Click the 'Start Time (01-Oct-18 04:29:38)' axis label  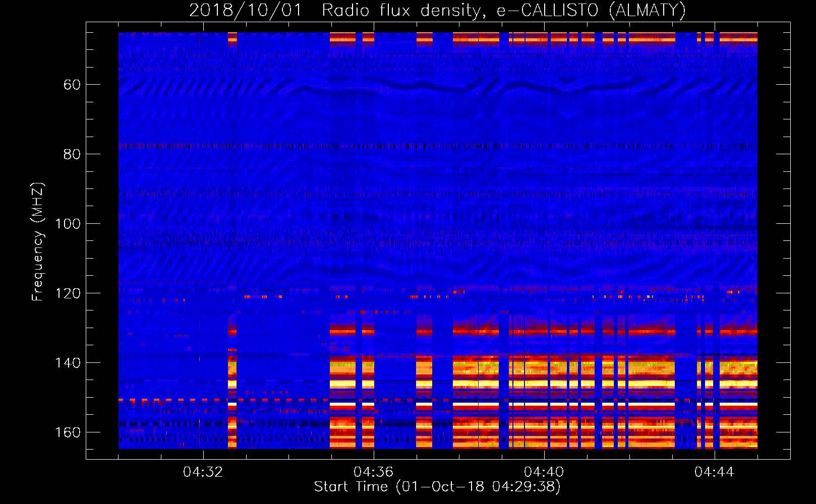(437, 487)
